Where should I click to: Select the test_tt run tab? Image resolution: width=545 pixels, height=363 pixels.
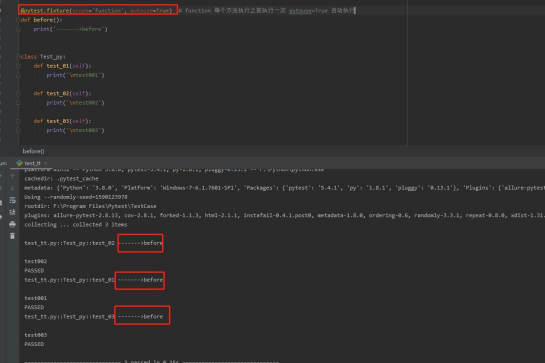click(32, 163)
